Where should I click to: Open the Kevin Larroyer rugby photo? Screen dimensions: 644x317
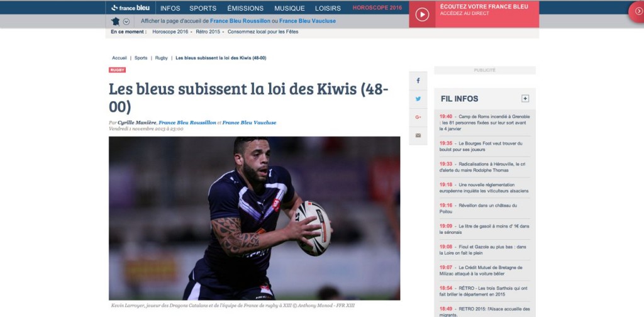point(254,218)
